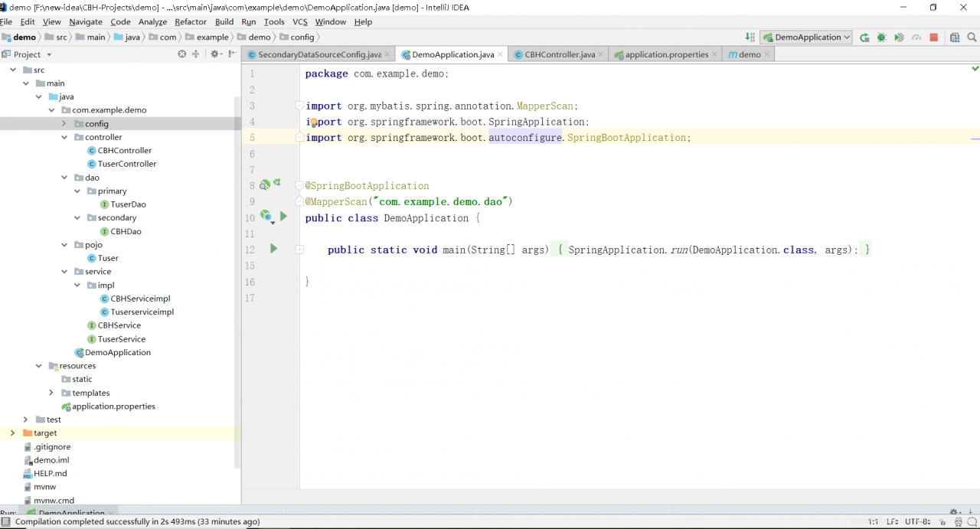Collapse all in Project panel
980x529 pixels.
coord(195,54)
